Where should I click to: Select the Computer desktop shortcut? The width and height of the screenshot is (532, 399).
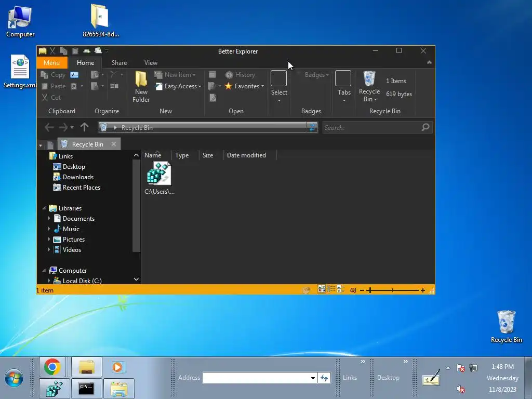coord(20,22)
